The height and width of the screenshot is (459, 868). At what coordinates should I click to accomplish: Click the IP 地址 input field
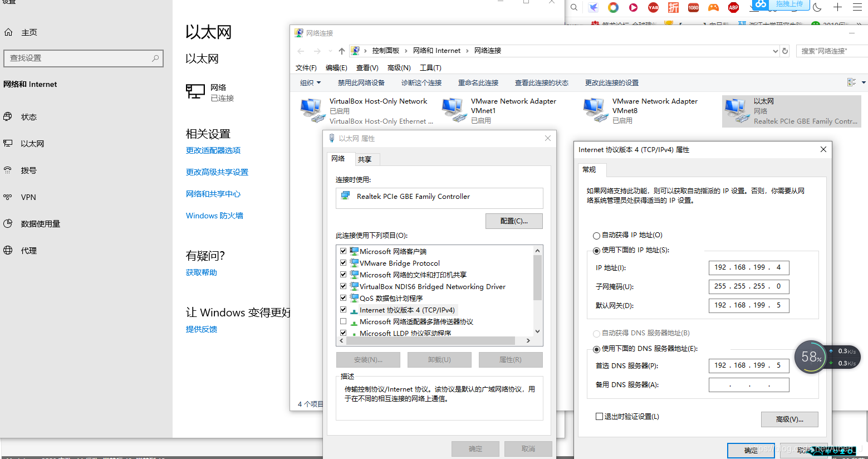(x=749, y=268)
